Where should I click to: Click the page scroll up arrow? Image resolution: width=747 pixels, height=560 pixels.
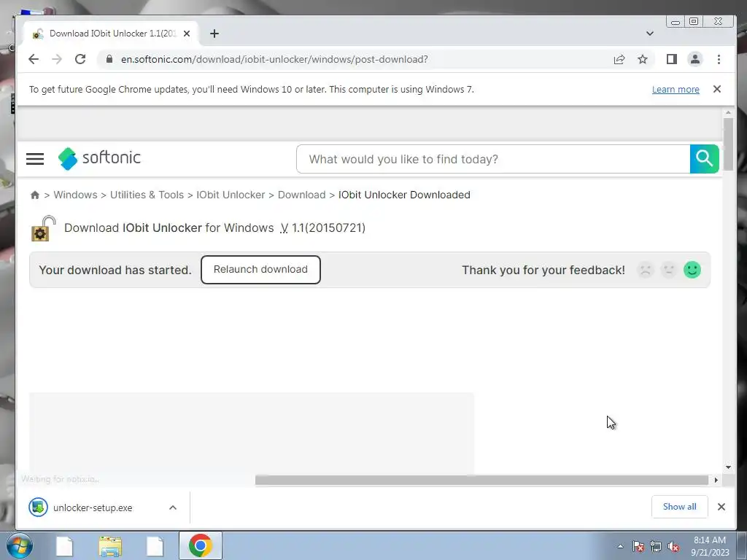(x=728, y=112)
